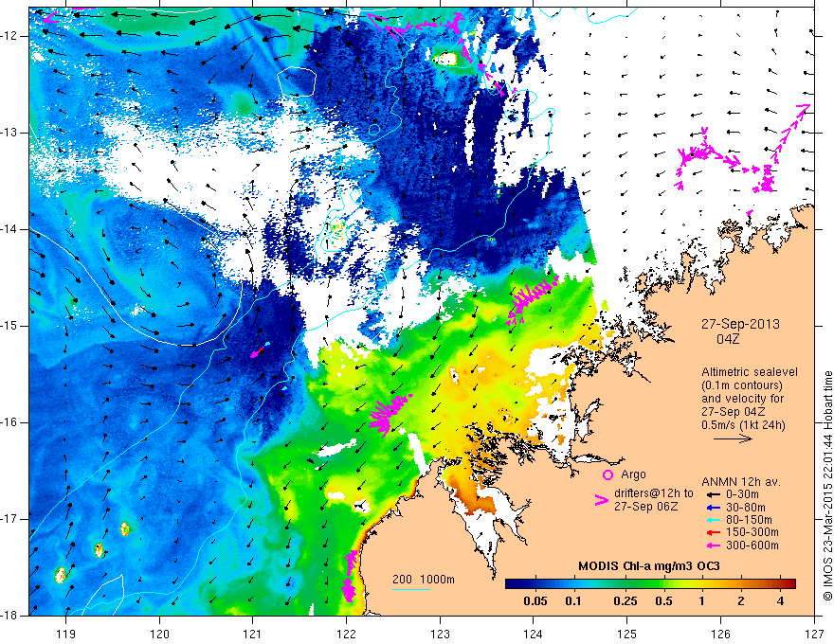Click the (0.1m contours) text

click(x=742, y=385)
